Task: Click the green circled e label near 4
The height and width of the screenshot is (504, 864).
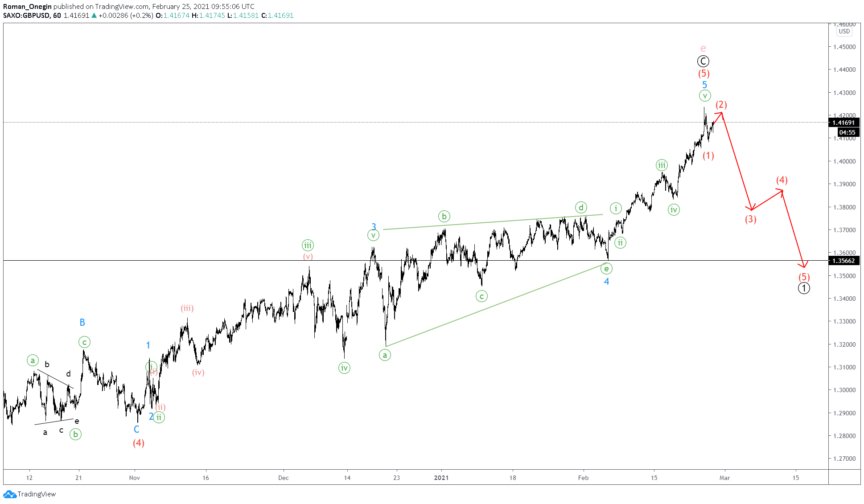Action: 606,269
